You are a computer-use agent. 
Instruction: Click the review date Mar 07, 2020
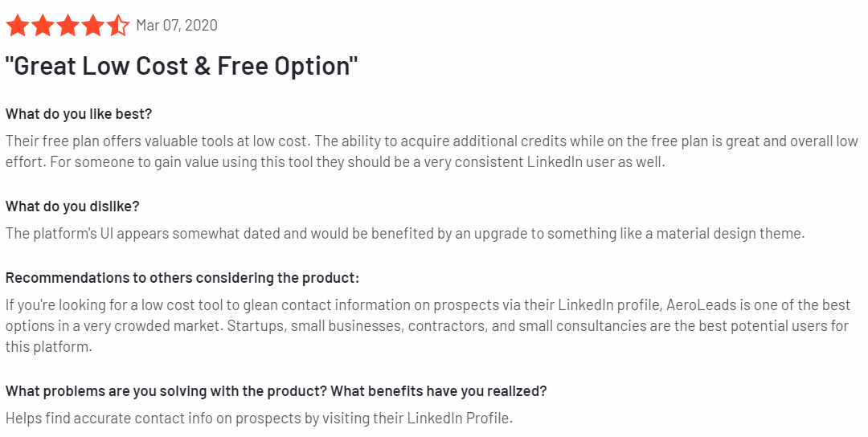click(x=177, y=26)
